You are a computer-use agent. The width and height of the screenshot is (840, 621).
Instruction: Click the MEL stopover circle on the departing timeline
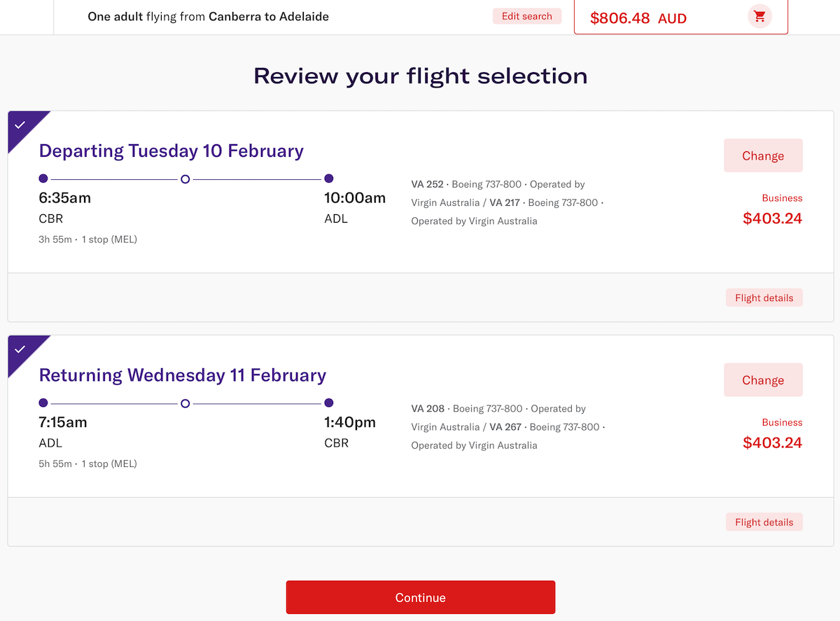(185, 179)
